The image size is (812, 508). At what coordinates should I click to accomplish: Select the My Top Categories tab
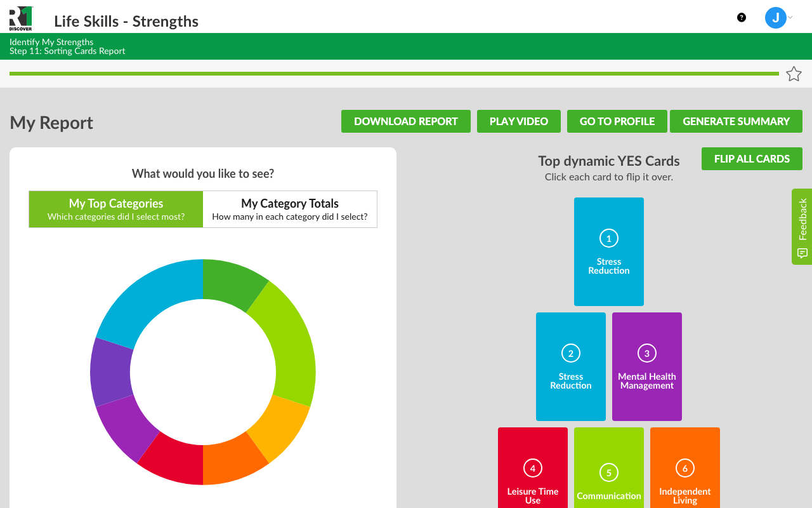pos(116,209)
